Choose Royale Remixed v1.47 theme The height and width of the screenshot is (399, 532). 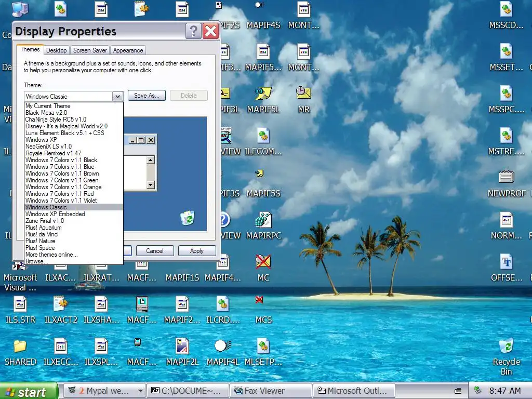tap(74, 153)
